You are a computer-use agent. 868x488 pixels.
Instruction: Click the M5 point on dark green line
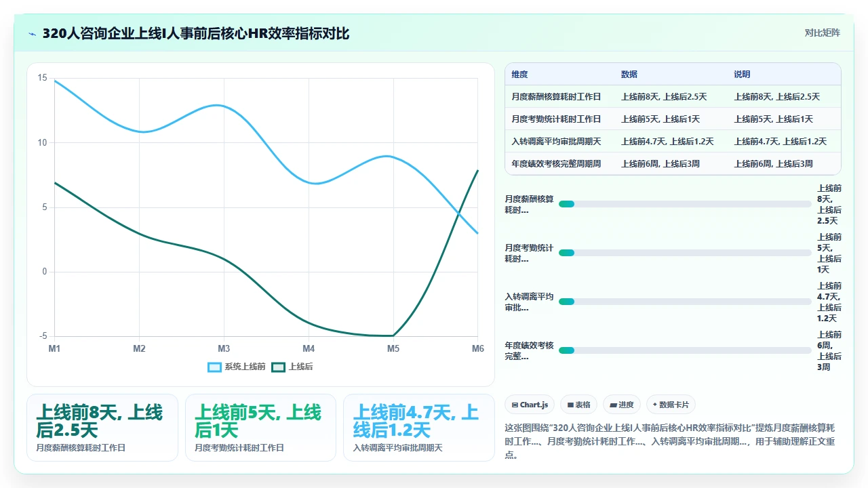[x=393, y=335]
